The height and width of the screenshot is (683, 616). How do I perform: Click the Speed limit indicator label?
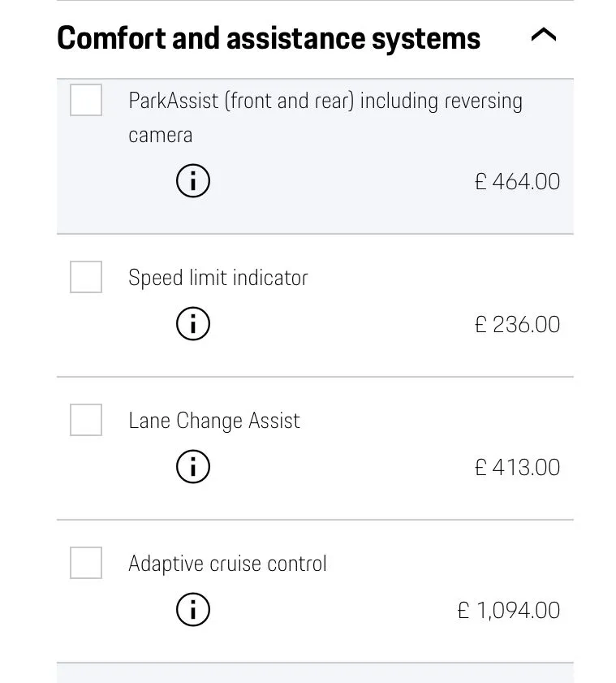(x=218, y=278)
